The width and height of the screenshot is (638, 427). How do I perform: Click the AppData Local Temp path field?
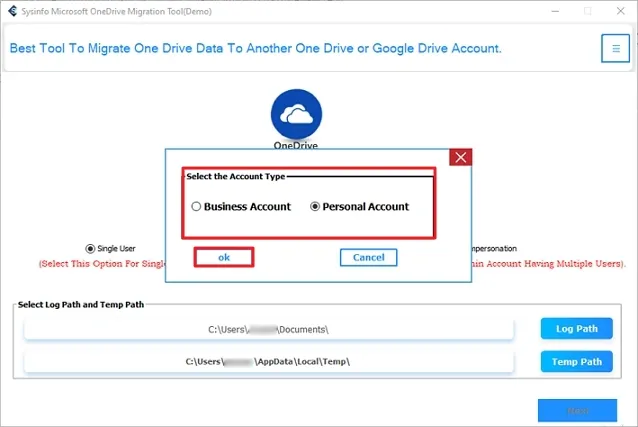point(269,361)
